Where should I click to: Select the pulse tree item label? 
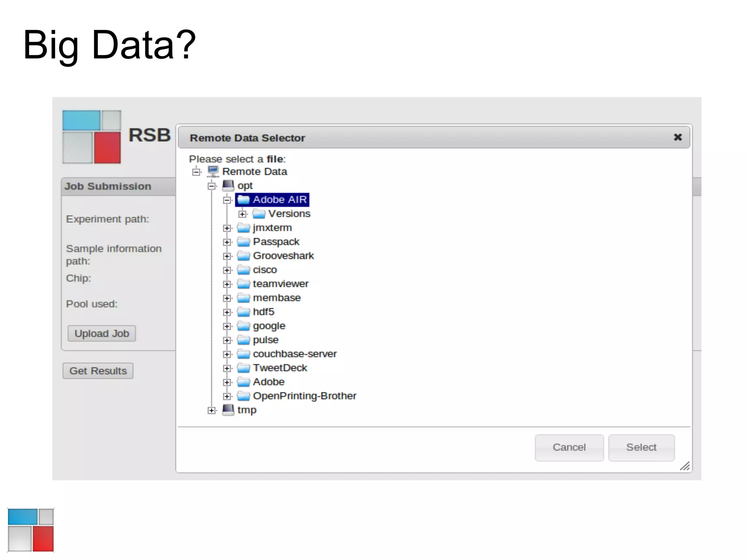point(266,340)
